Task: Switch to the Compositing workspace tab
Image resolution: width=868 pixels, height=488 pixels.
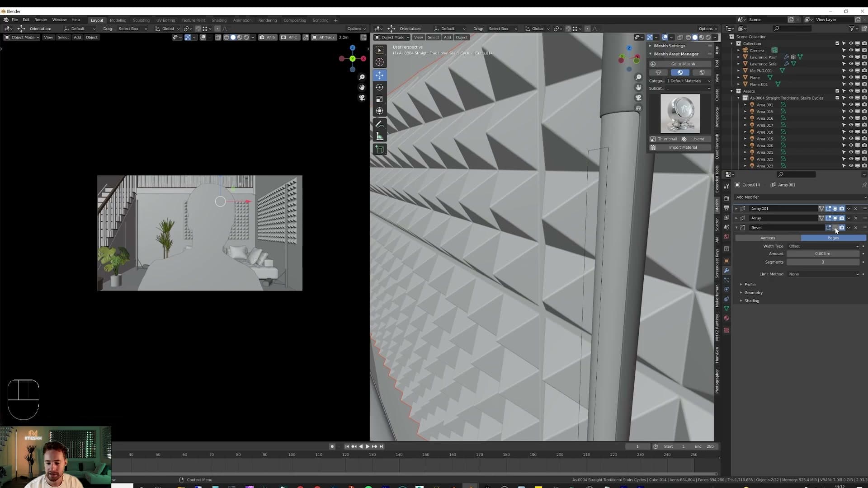Action: point(295,20)
